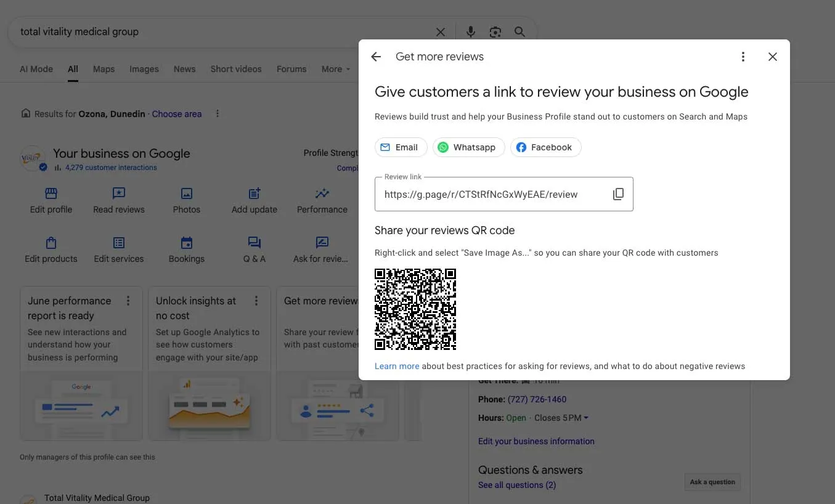Start voice search with microphone icon
This screenshot has width=835, height=504.
tap(471, 32)
